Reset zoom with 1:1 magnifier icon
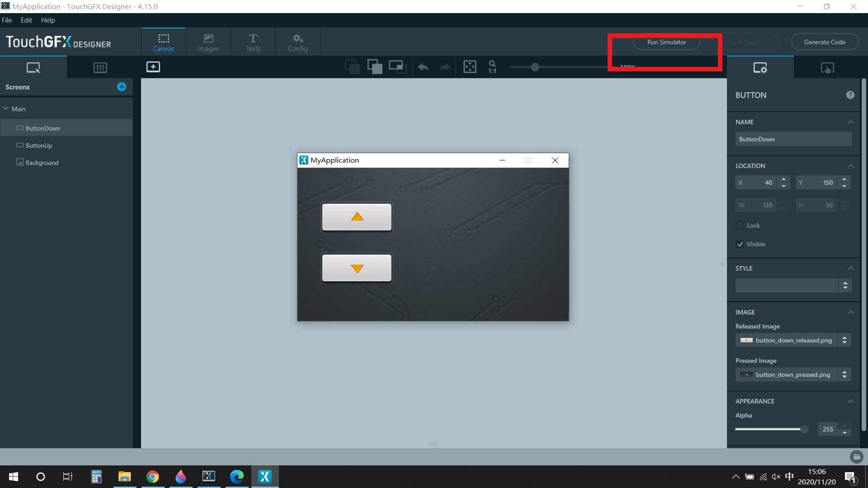868x488 pixels. [x=492, y=67]
